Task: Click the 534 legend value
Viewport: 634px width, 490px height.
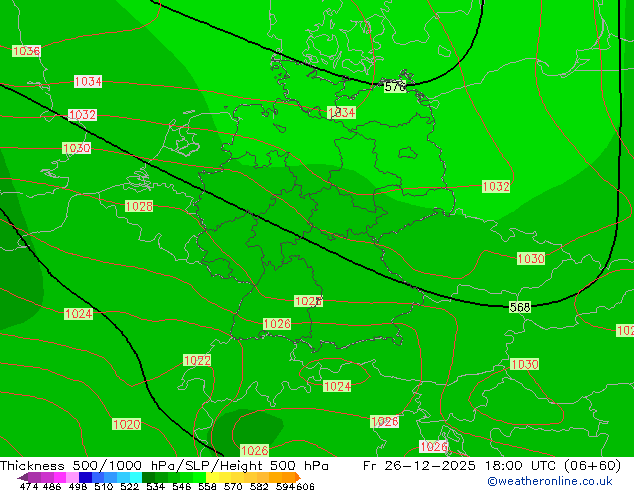Action: (155, 486)
